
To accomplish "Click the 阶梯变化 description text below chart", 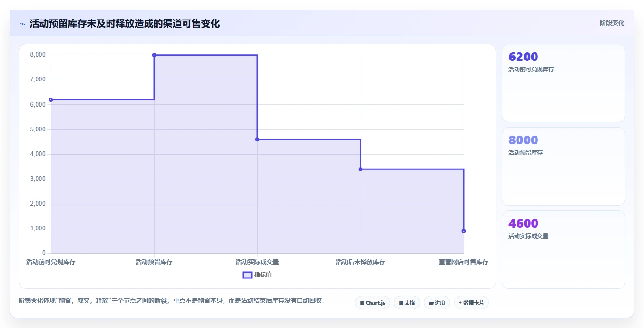I will click(x=172, y=301).
